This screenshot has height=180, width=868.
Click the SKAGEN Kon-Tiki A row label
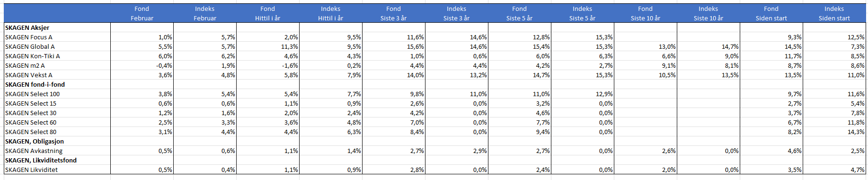point(57,56)
